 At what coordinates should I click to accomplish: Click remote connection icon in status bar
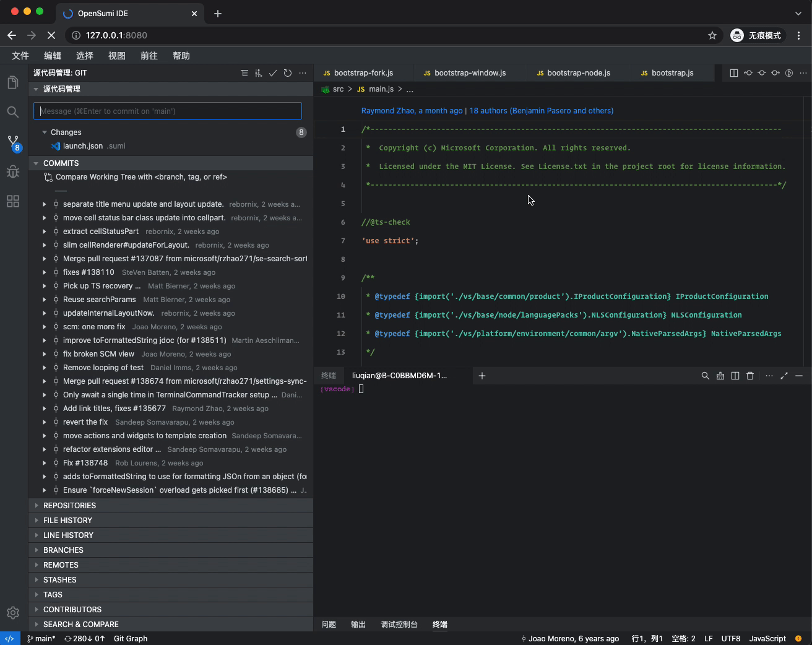(9, 639)
